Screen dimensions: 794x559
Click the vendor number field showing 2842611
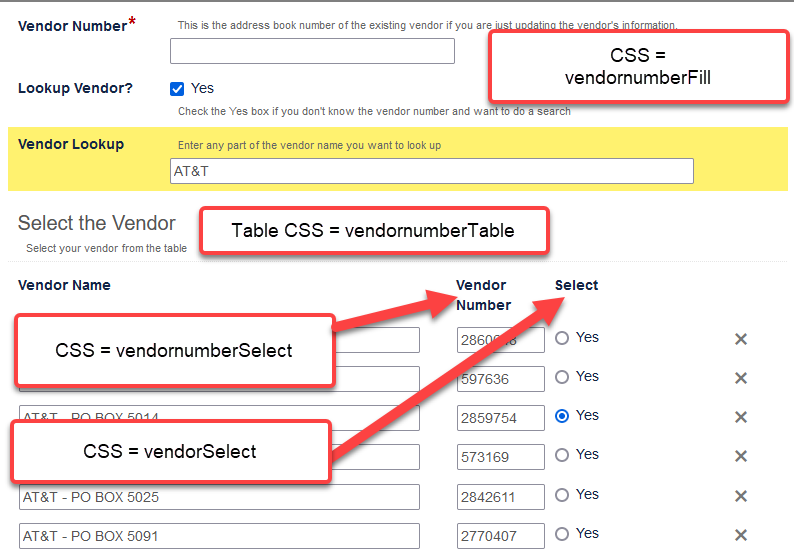501,497
